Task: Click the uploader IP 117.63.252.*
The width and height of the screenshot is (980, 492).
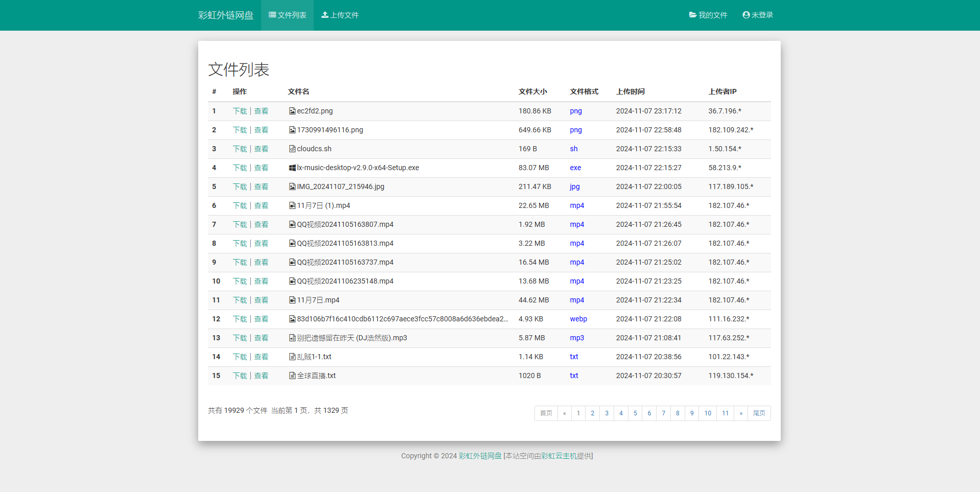Action: tap(729, 338)
